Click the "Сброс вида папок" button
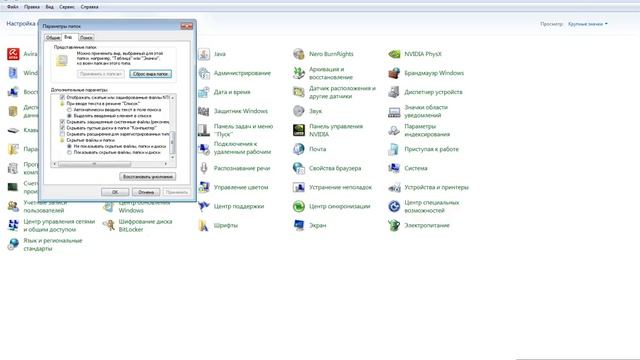 coord(151,74)
